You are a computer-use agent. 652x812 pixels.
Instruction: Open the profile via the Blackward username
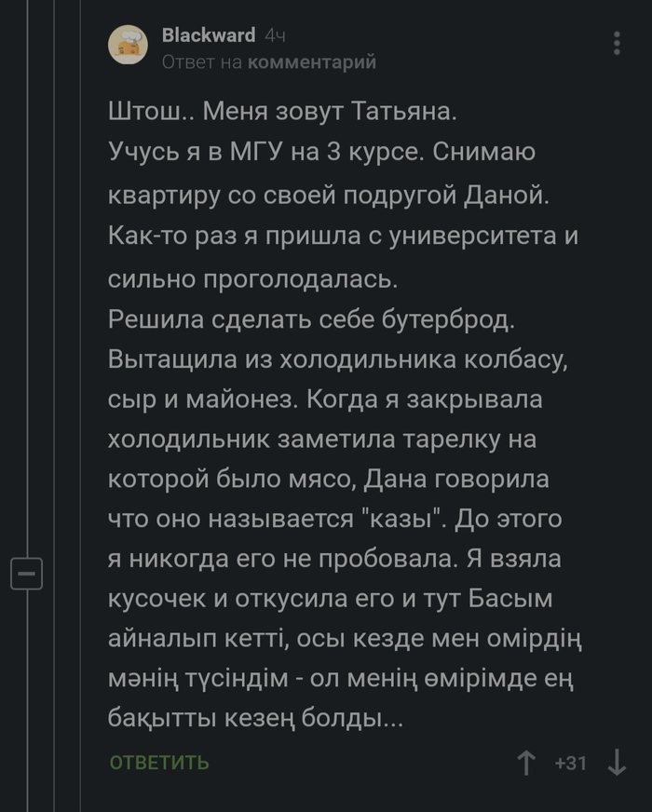point(209,35)
